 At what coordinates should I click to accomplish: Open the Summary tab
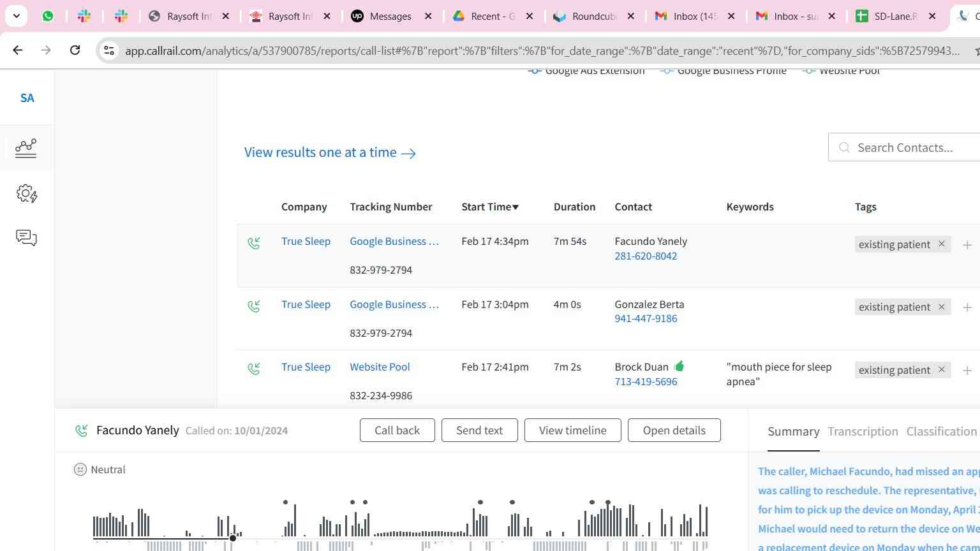tap(793, 432)
